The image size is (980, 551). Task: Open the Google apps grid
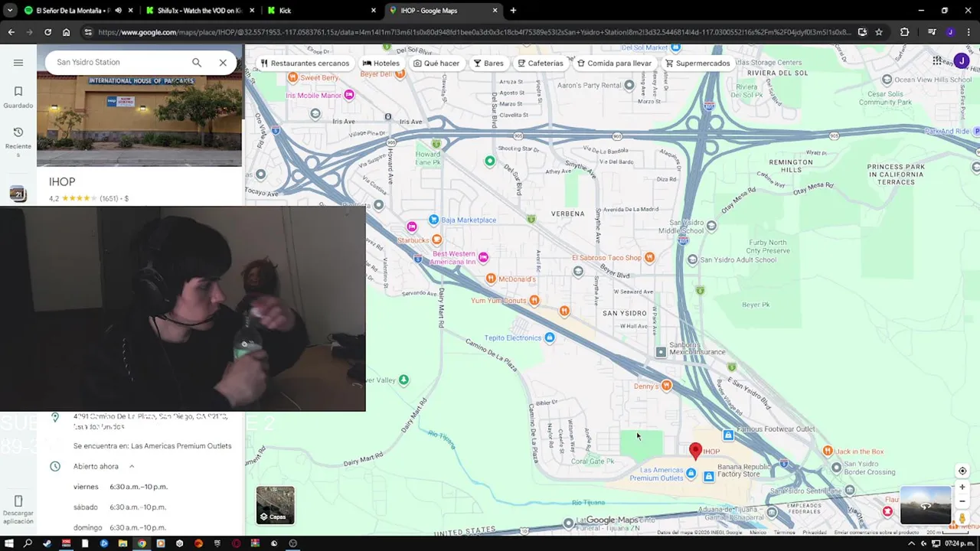pyautogui.click(x=937, y=60)
